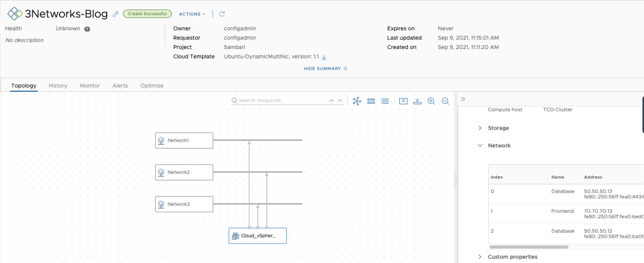Select the Cloud_vSphere machine node
Screen dimensions: 644x263
pyautogui.click(x=257, y=236)
